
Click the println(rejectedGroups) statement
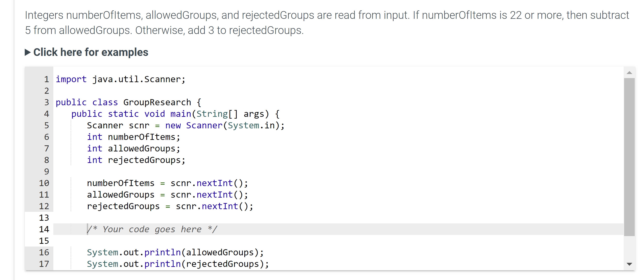(178, 263)
